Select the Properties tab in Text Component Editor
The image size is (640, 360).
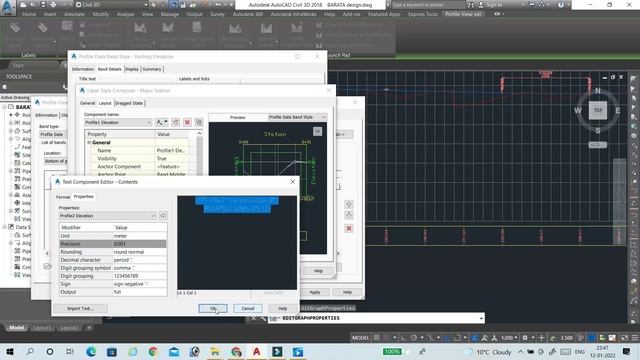click(84, 197)
